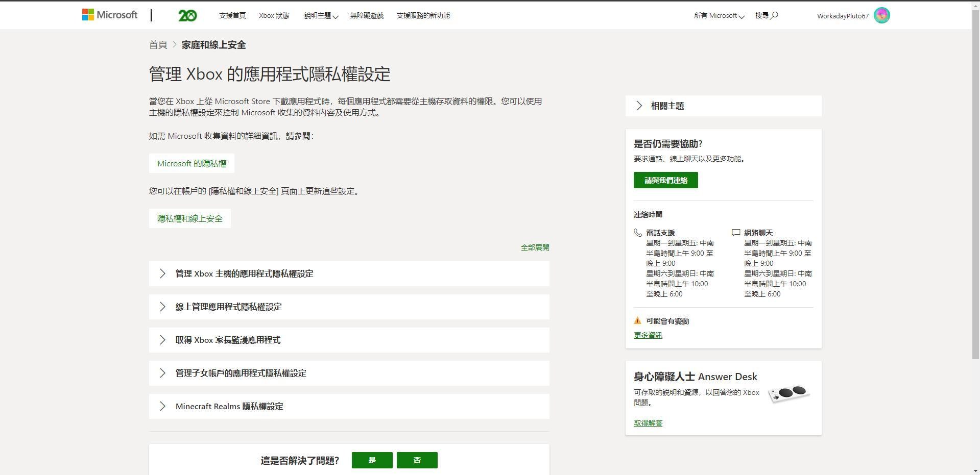The image size is (980, 475).
Task: Click 請與我們連絡 green button
Action: (666, 180)
